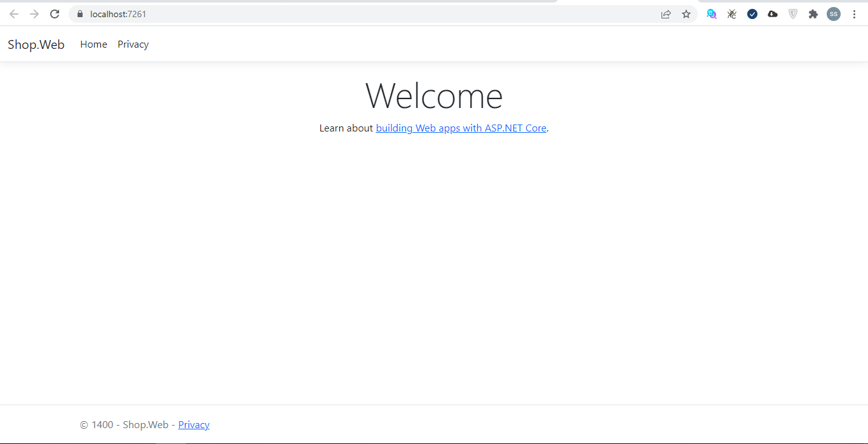
Task: Go to Home in the navbar
Action: coord(93,44)
